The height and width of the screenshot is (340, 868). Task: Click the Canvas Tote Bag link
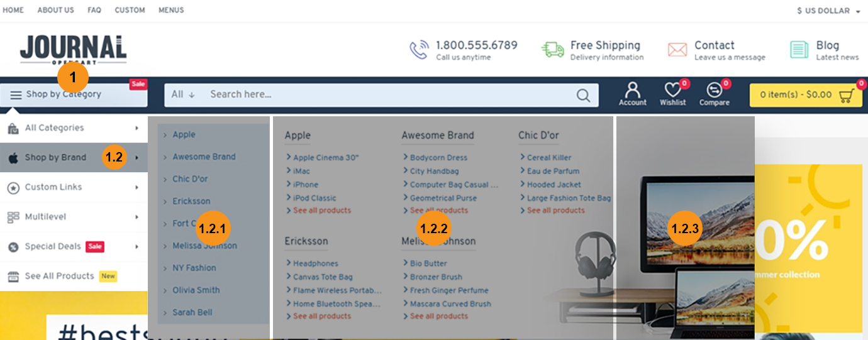(323, 277)
